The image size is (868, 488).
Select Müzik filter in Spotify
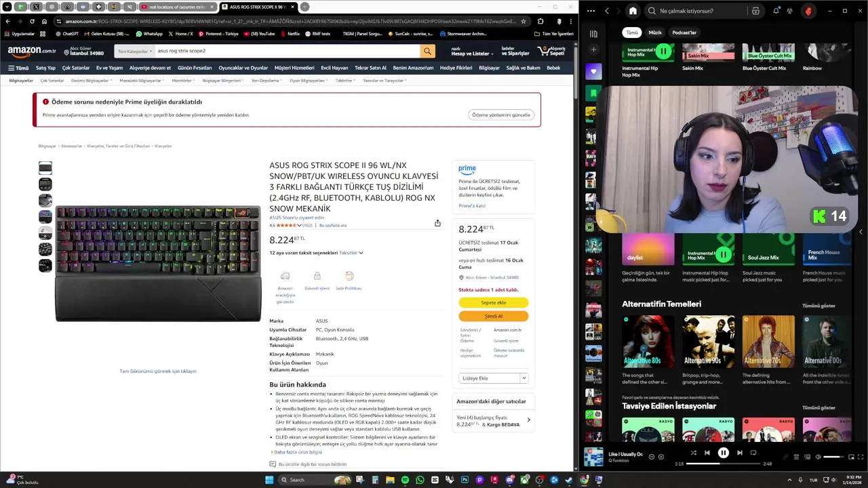coord(655,33)
